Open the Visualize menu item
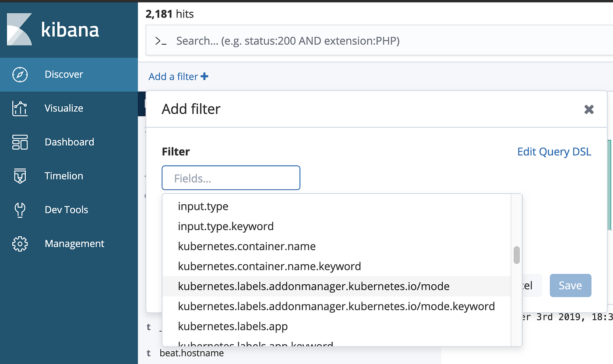This screenshot has height=364, width=613. click(63, 108)
